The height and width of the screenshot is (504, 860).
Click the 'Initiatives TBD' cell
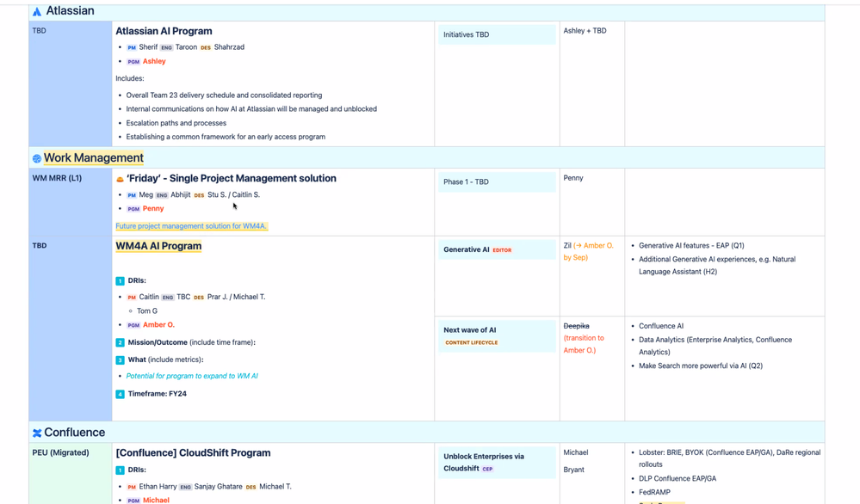coord(497,34)
